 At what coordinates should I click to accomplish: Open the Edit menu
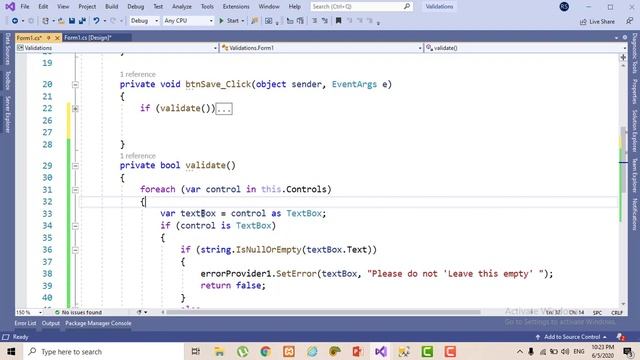click(x=43, y=7)
